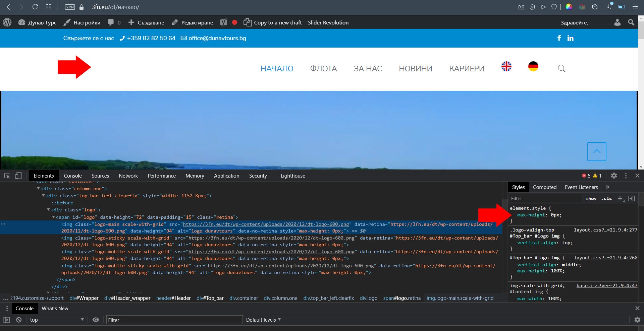Image resolution: width=644 pixels, height=331 pixels.
Task: Open the Дунав Турс site menu
Action: (x=37, y=22)
